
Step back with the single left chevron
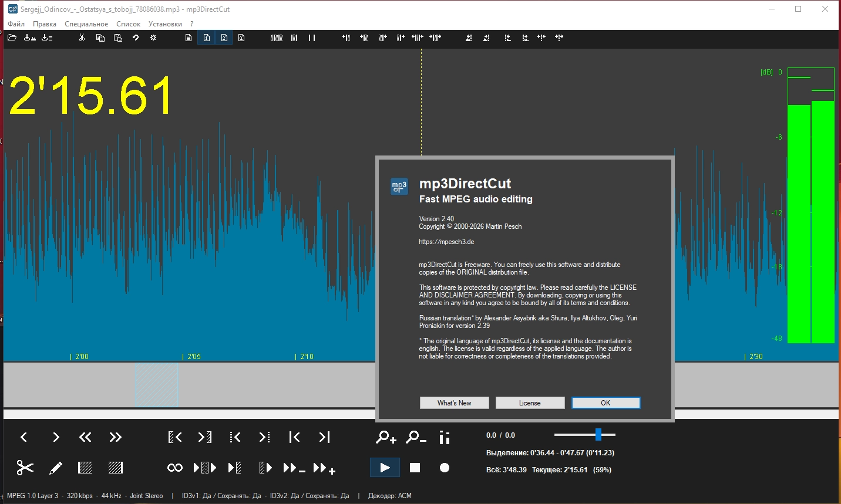[x=23, y=437]
